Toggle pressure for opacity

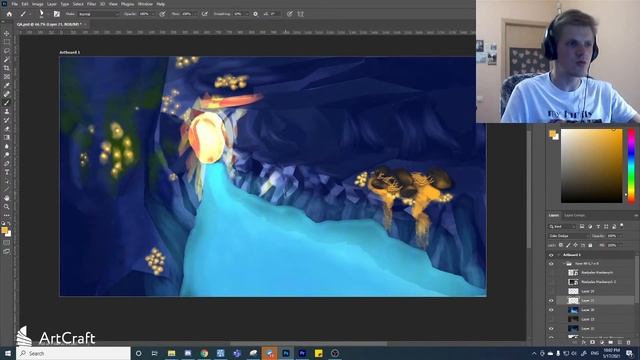click(x=162, y=14)
